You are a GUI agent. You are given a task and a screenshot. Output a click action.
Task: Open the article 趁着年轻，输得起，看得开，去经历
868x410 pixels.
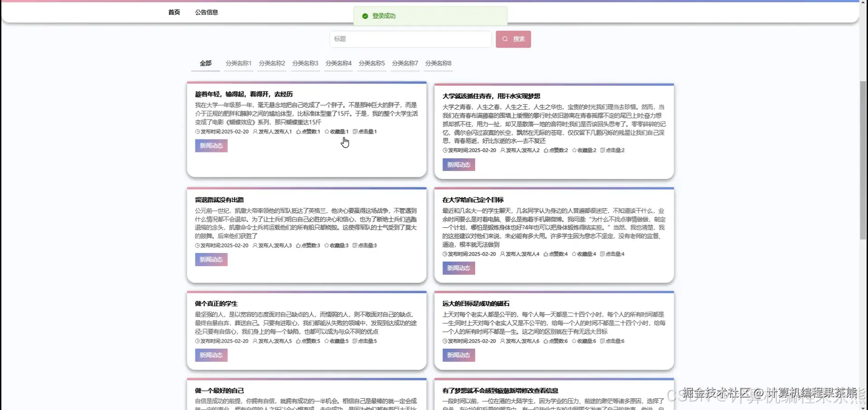point(243,94)
